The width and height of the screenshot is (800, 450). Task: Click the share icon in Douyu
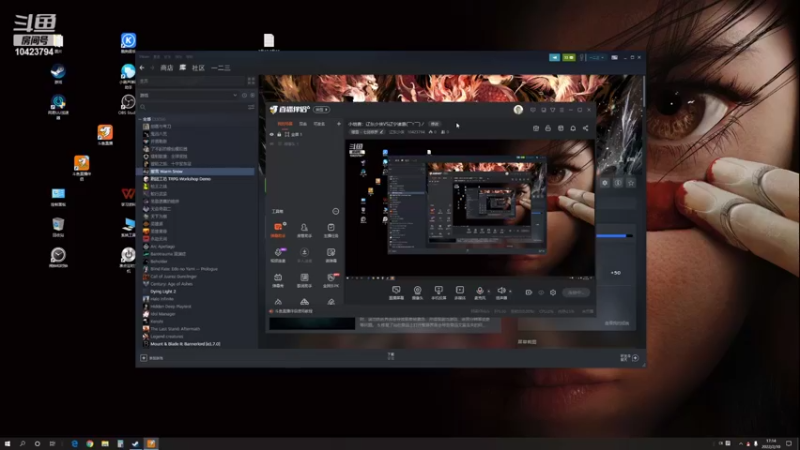coord(585,128)
